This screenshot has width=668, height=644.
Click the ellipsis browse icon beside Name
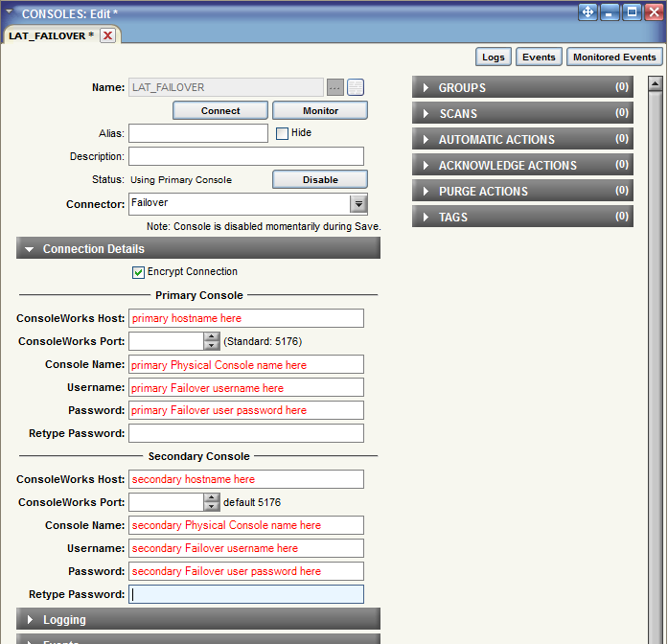tap(334, 87)
